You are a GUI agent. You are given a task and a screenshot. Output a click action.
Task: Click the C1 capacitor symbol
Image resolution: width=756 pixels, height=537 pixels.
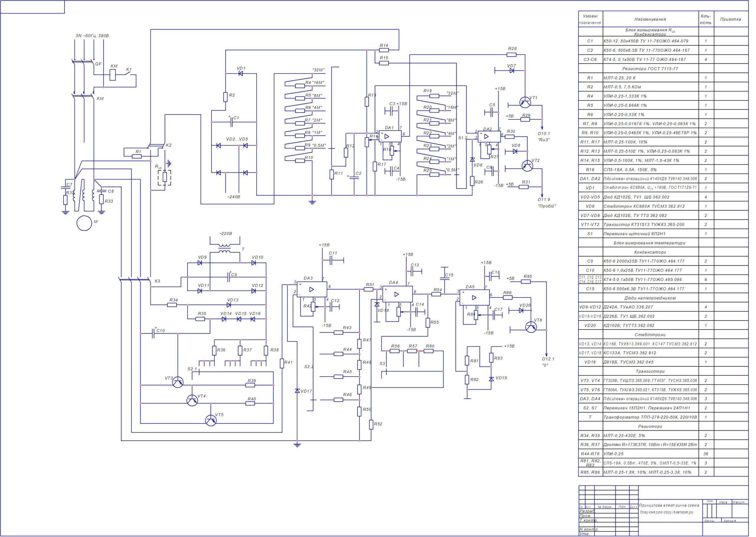(232, 122)
